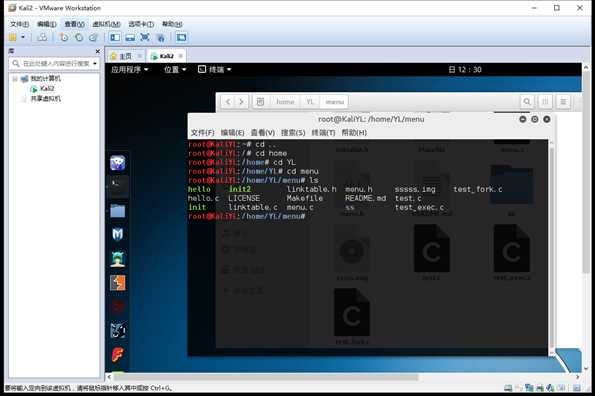This screenshot has height=396, width=595.
Task: Expand the library search dropdown arrow
Action: [95, 63]
